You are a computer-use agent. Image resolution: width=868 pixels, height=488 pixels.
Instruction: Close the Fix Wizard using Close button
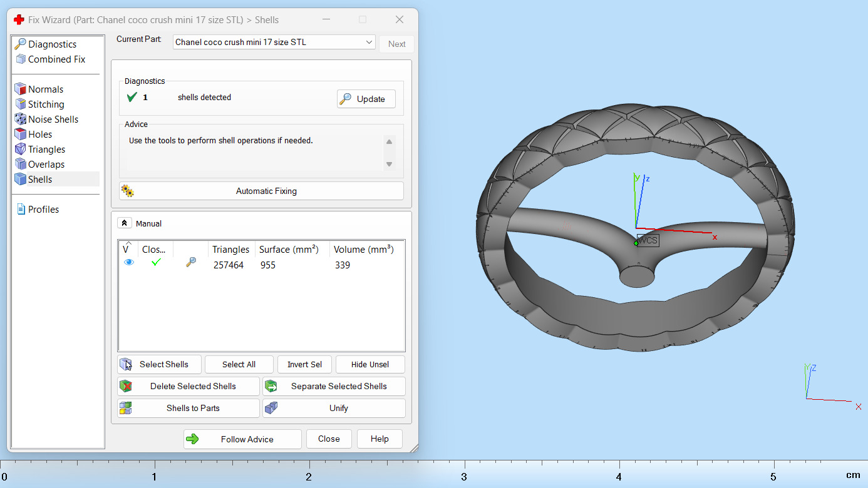click(329, 439)
